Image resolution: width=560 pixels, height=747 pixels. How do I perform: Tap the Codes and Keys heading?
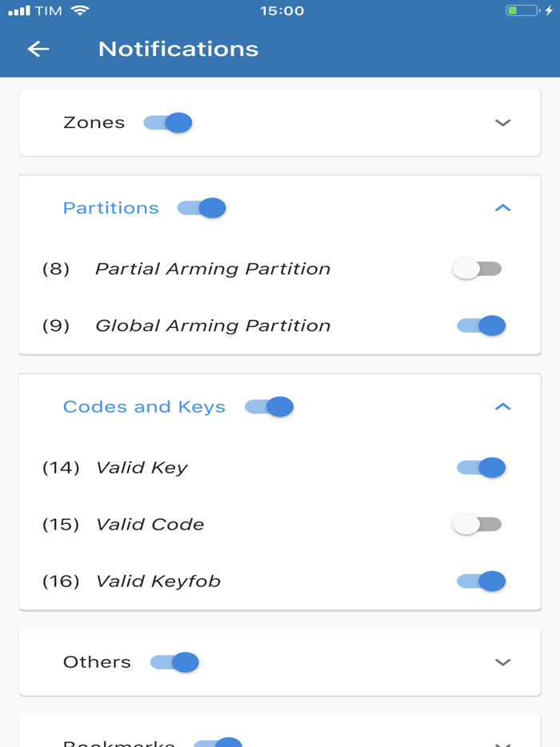tap(144, 407)
